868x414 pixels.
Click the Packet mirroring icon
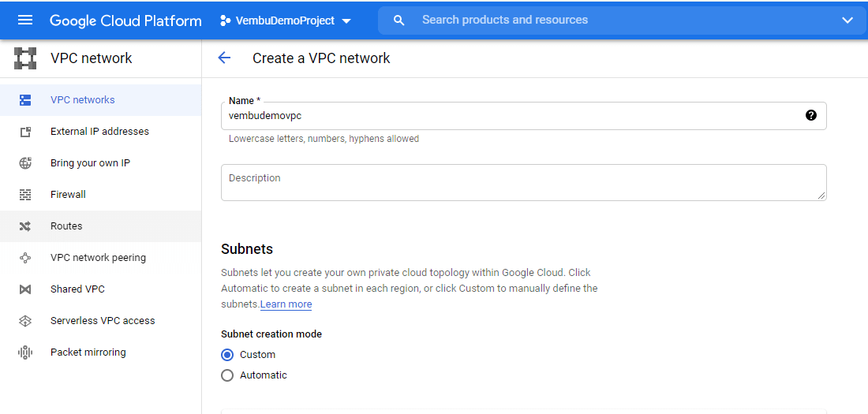click(25, 352)
